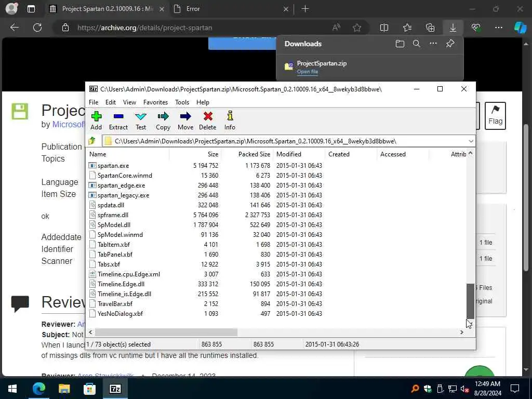Launch Edge from the taskbar
Screen dimensions: 532x399
pos(38,389)
